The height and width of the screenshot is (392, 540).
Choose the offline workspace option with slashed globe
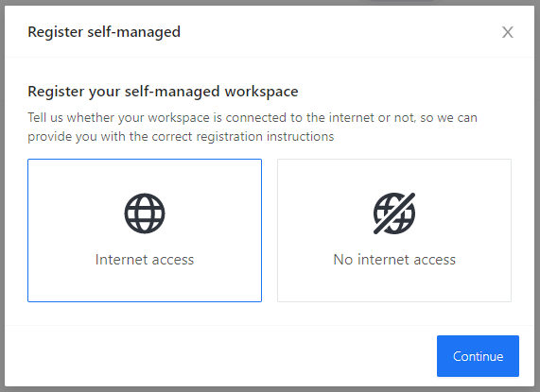(394, 230)
